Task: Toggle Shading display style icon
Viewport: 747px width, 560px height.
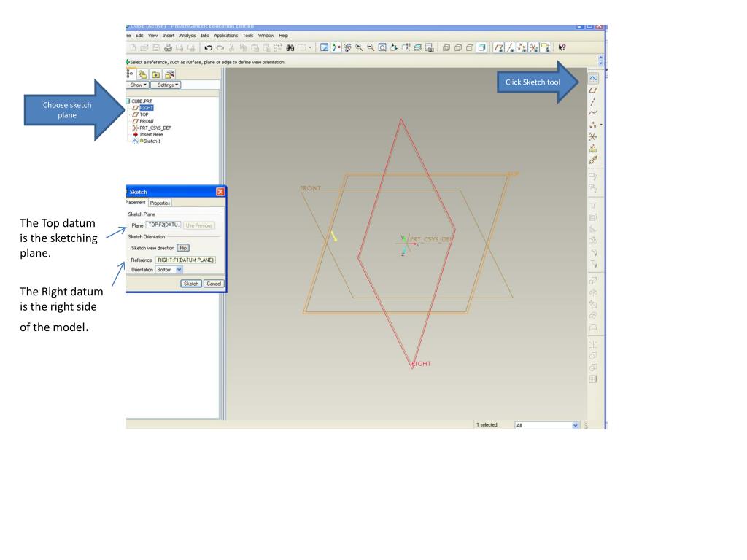Action: point(481,47)
